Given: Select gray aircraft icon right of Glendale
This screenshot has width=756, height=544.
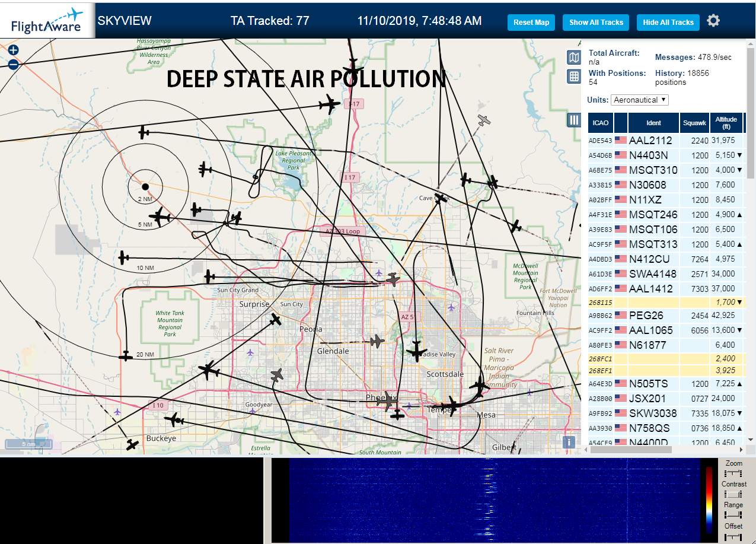Looking at the screenshot, I should point(377,341).
